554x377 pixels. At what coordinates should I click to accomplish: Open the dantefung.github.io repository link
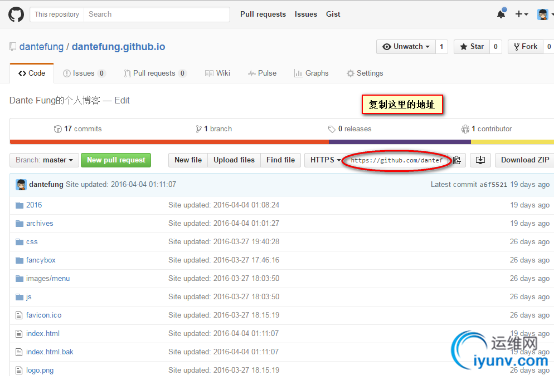coord(118,47)
